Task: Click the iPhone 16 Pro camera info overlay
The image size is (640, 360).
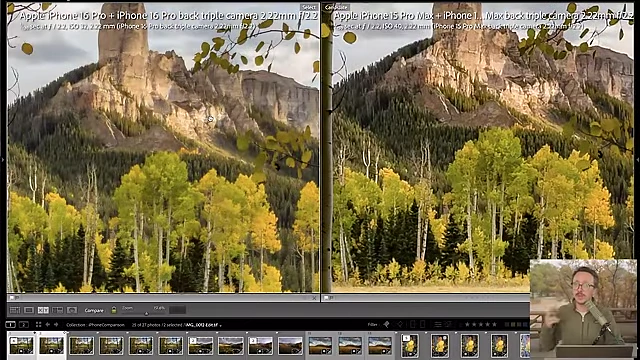Action: [169, 20]
